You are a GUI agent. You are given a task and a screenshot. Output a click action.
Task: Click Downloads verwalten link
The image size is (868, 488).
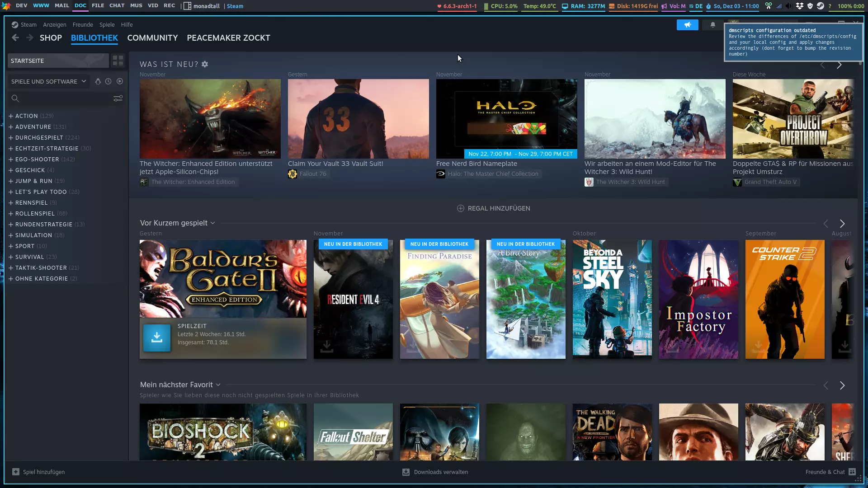(x=441, y=472)
